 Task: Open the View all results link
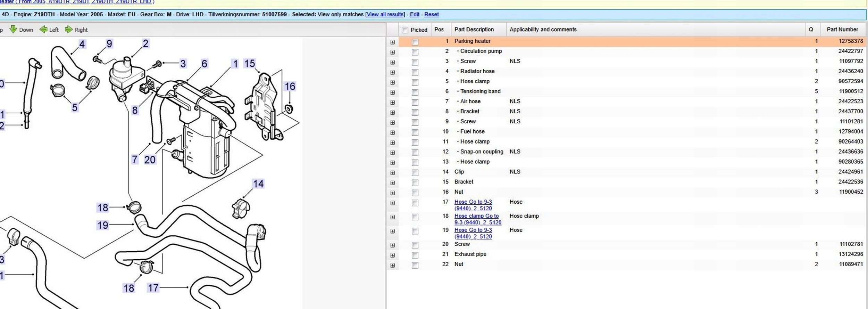tap(385, 15)
